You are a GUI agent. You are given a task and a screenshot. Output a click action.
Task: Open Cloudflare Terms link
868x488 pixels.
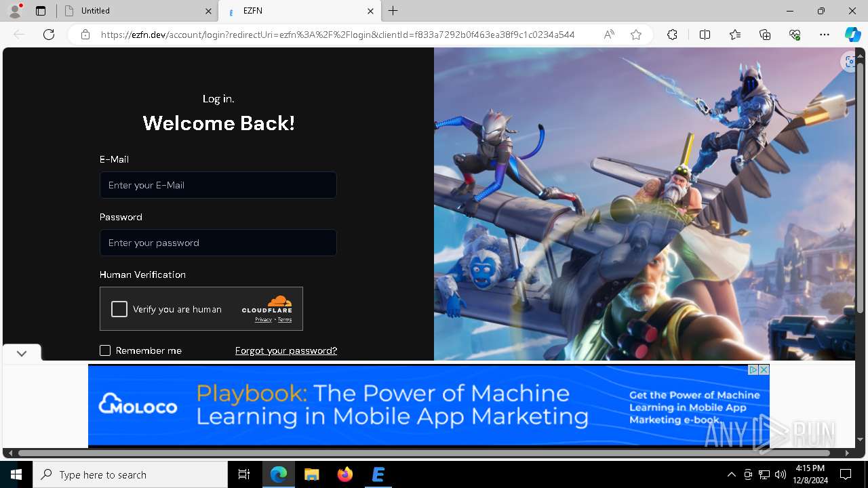tap(285, 319)
